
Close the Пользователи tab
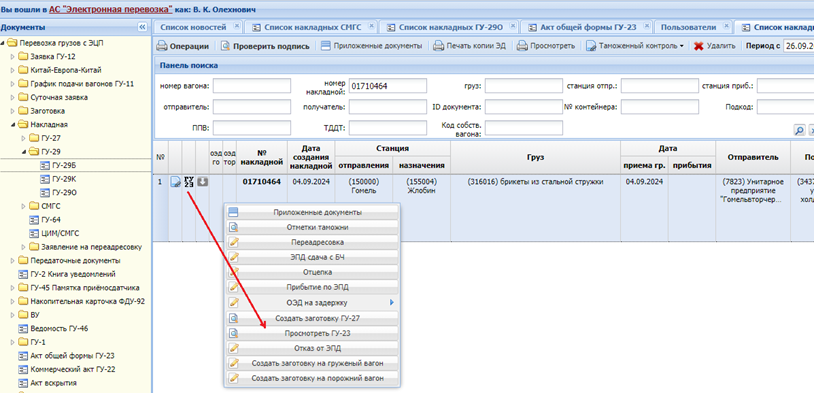[727, 25]
